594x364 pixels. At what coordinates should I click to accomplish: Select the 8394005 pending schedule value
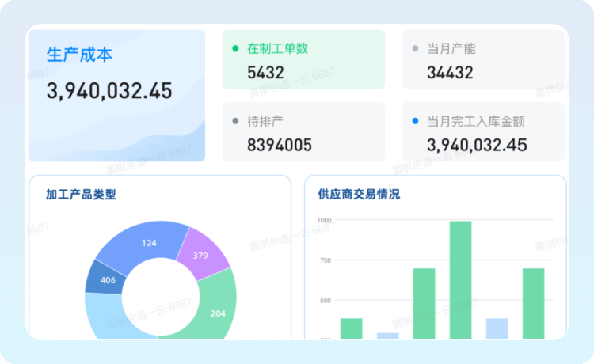coord(279,145)
